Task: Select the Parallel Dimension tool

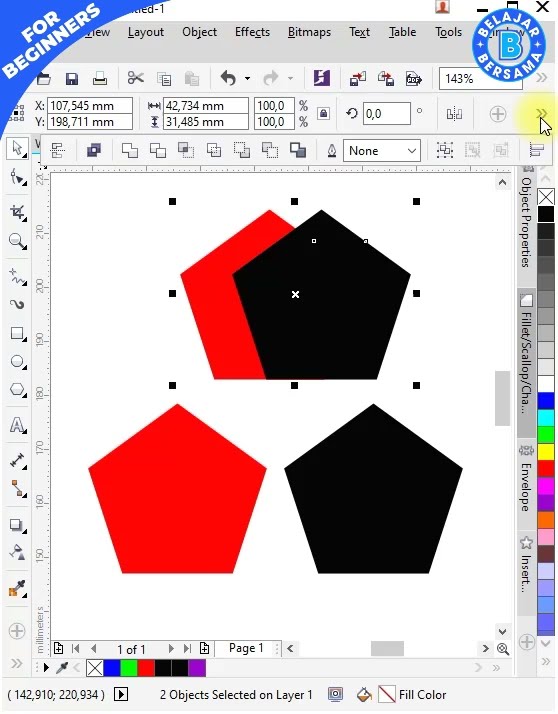Action: 17,461
